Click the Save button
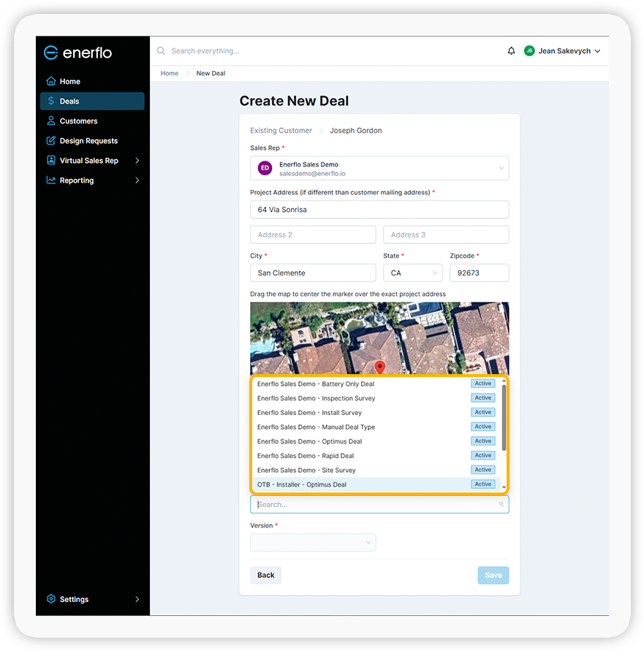Image resolution: width=644 pixels, height=651 pixels. click(493, 575)
